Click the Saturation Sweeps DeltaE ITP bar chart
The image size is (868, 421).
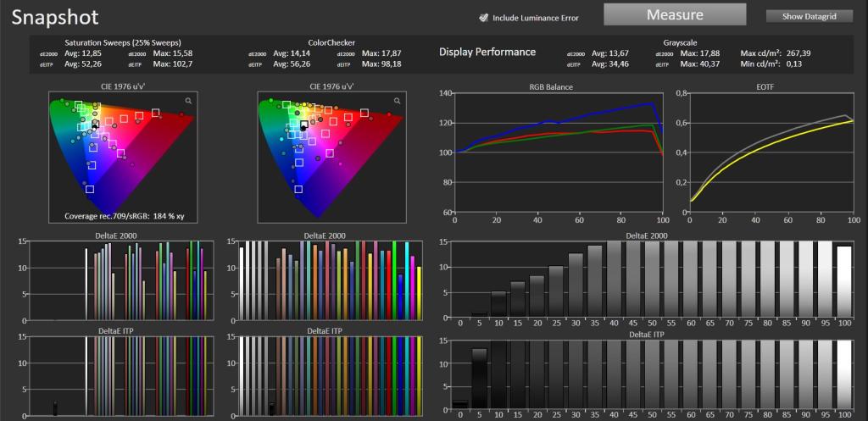(x=115, y=375)
